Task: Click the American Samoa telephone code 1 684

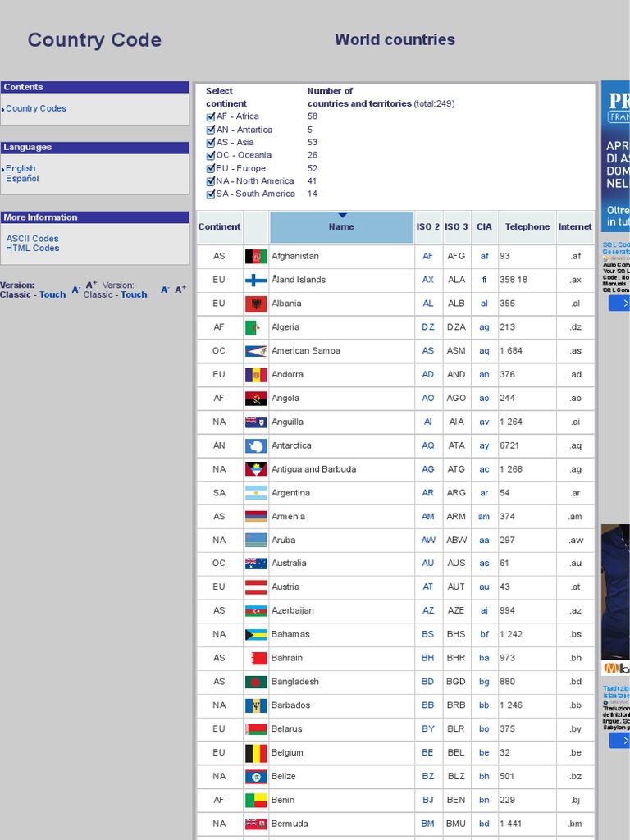Action: pyautogui.click(x=511, y=351)
